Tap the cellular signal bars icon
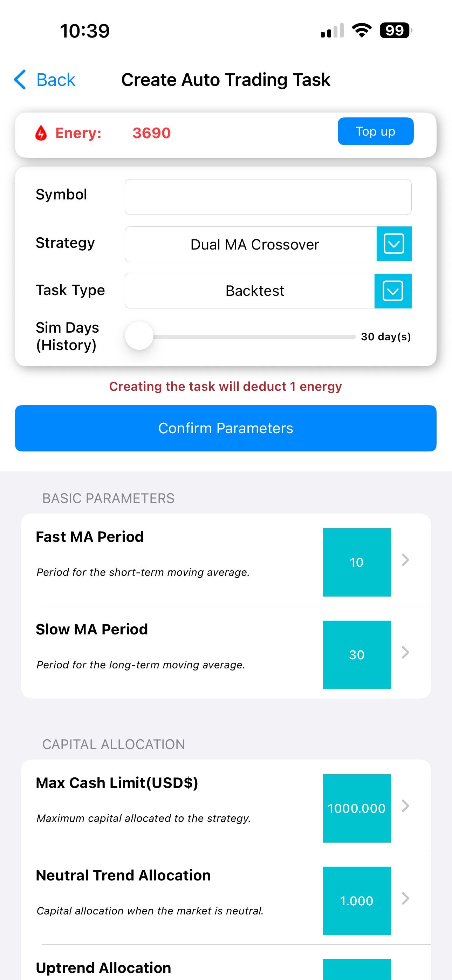Viewport: 452px width, 980px height. (332, 31)
